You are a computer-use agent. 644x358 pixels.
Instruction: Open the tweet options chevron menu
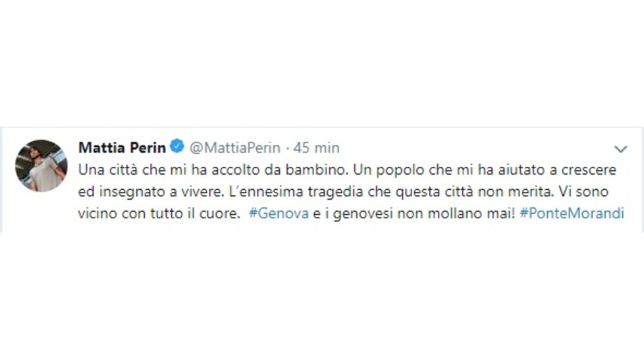620,149
